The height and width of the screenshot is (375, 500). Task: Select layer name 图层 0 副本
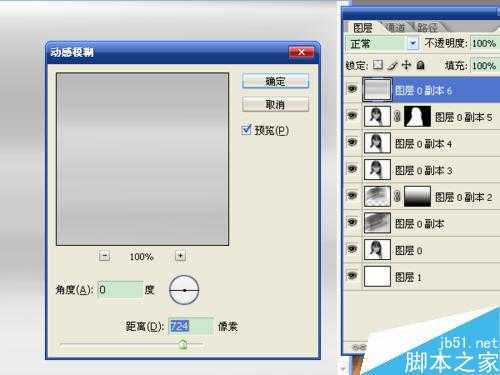tap(419, 224)
